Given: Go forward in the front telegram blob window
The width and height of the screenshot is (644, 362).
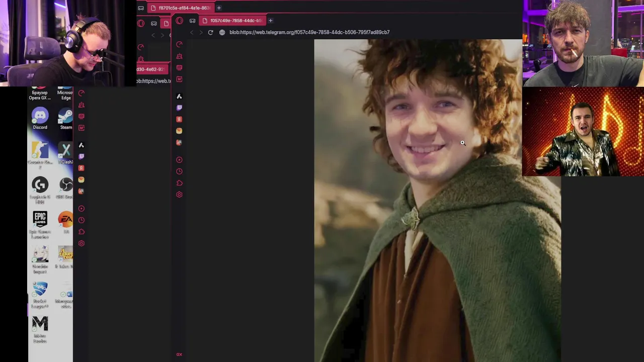Looking at the screenshot, I should (200, 32).
